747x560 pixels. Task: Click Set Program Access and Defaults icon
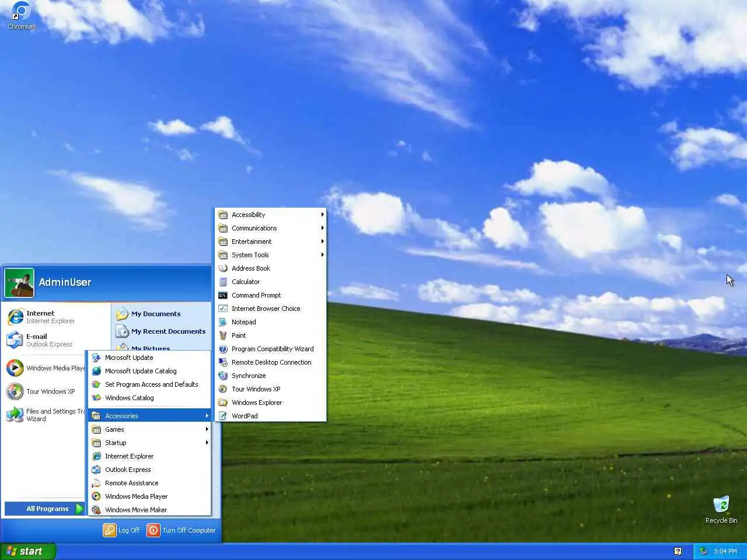[96, 384]
